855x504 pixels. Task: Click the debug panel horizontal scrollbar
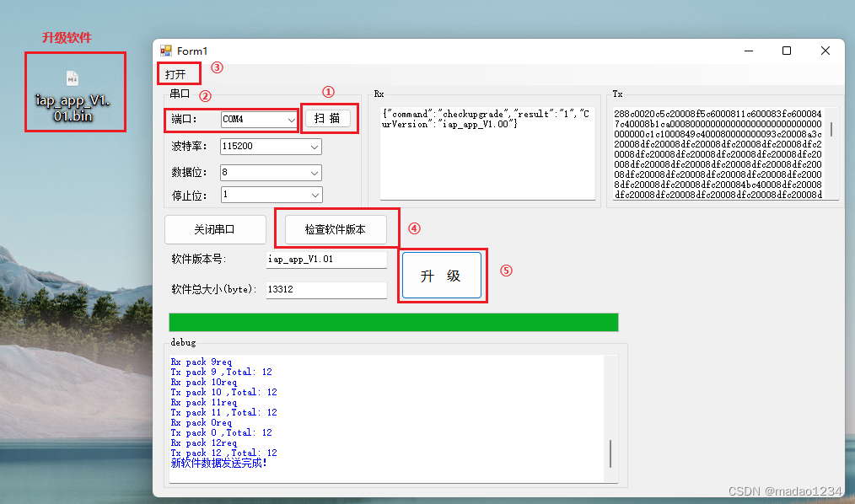pyautogui.click(x=388, y=483)
